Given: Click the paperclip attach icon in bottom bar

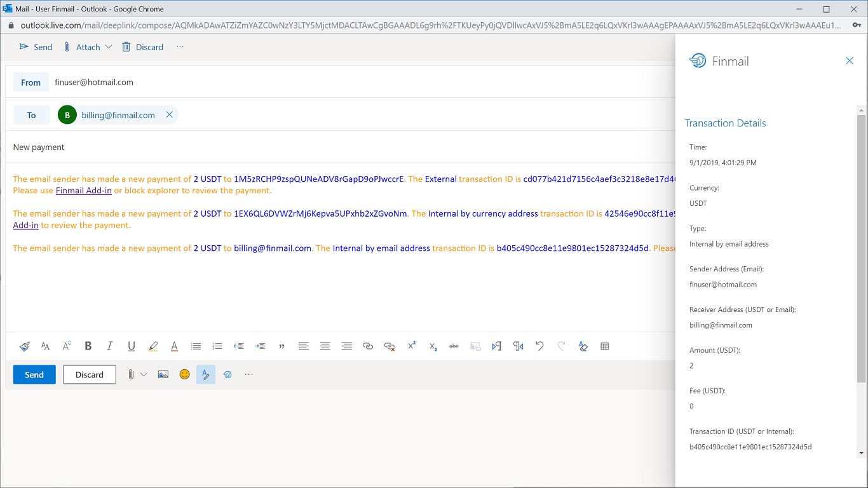Looking at the screenshot, I should click(131, 375).
